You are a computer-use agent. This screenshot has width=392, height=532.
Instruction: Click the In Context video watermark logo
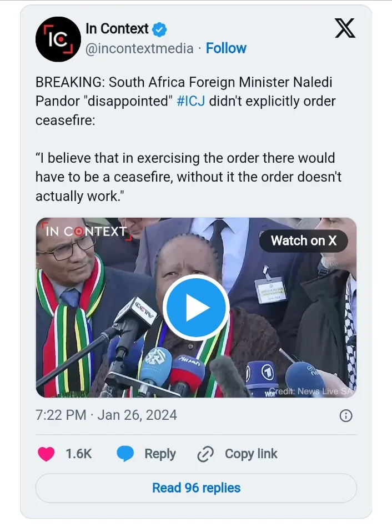[84, 231]
